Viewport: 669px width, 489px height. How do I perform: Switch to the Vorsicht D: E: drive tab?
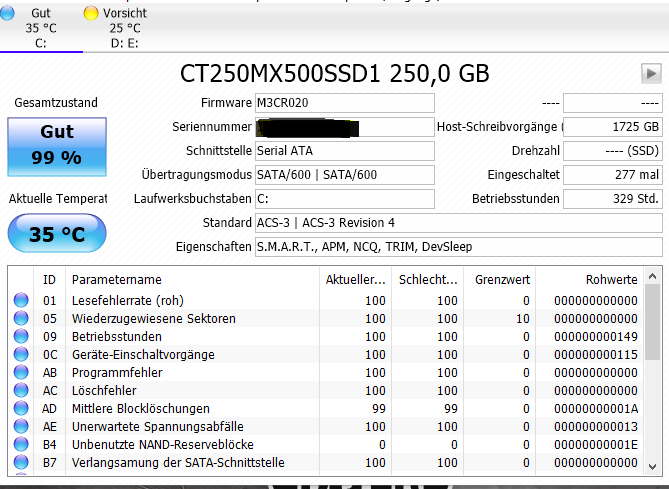(x=125, y=28)
